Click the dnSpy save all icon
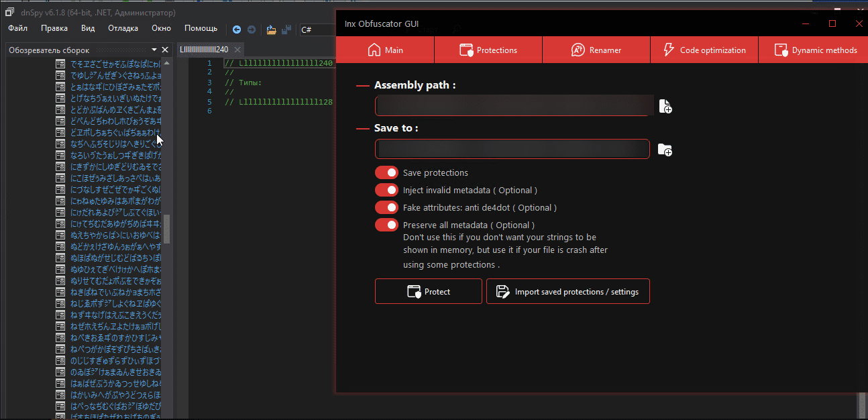Viewport: 868px width, 420px height. 286,30
